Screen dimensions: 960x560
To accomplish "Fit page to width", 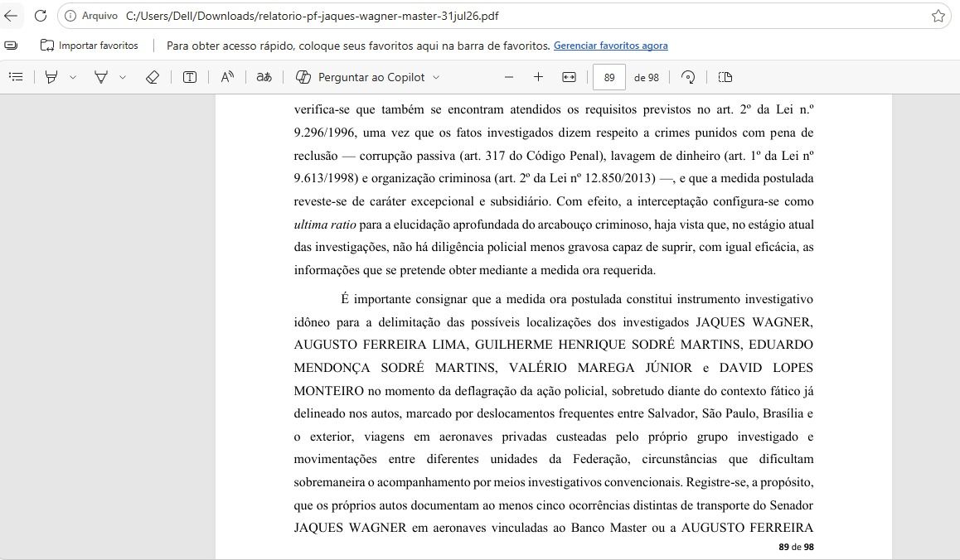I will coord(569,77).
